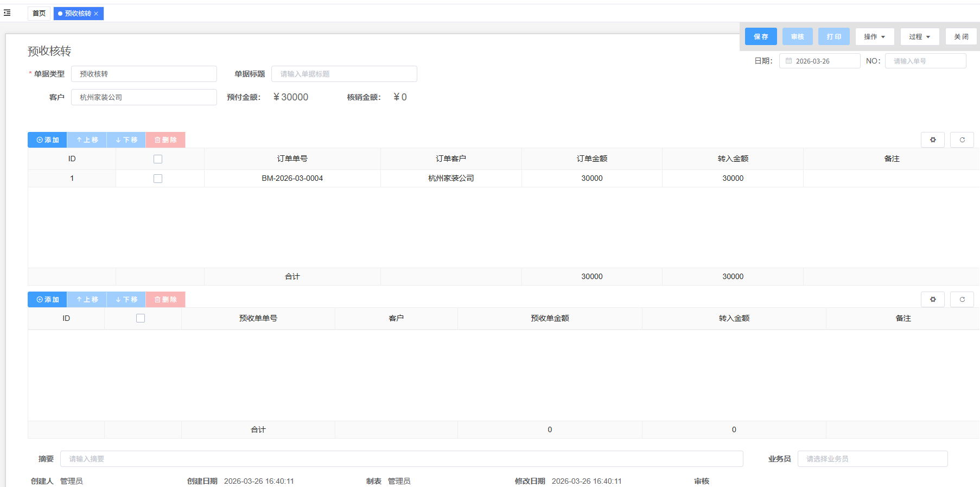Click the calendar icon in date field
The height and width of the screenshot is (487, 980).
(788, 61)
